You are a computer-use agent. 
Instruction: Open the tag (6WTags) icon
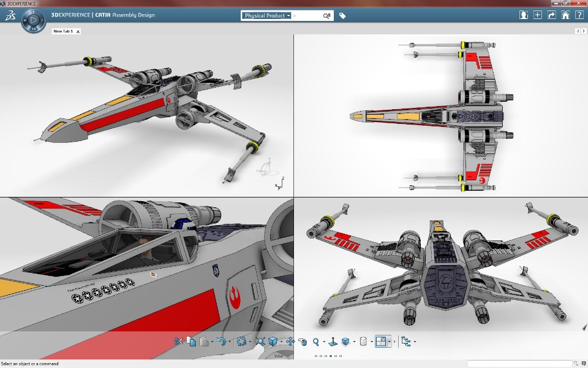click(x=342, y=16)
